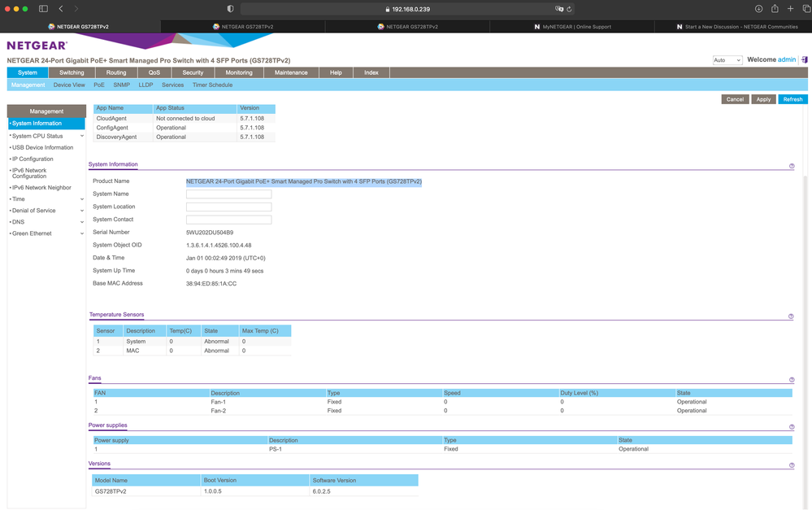Click the Safari sidebar toggle icon

pyautogui.click(x=43, y=9)
